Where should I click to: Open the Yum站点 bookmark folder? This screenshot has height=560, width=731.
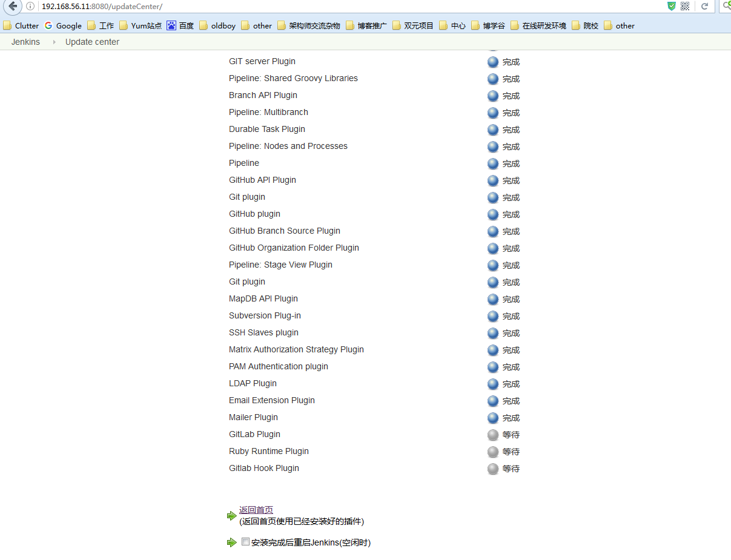141,25
